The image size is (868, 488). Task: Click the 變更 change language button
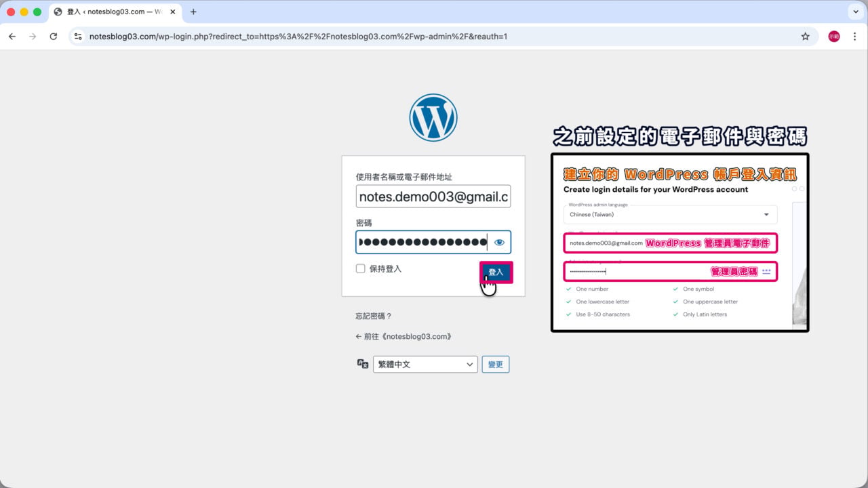pos(496,364)
